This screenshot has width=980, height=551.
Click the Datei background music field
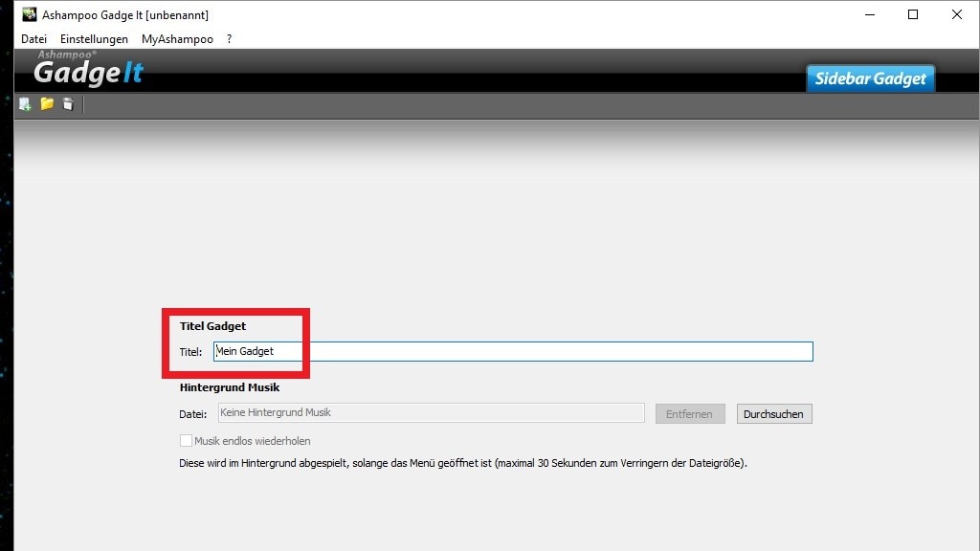(x=431, y=413)
